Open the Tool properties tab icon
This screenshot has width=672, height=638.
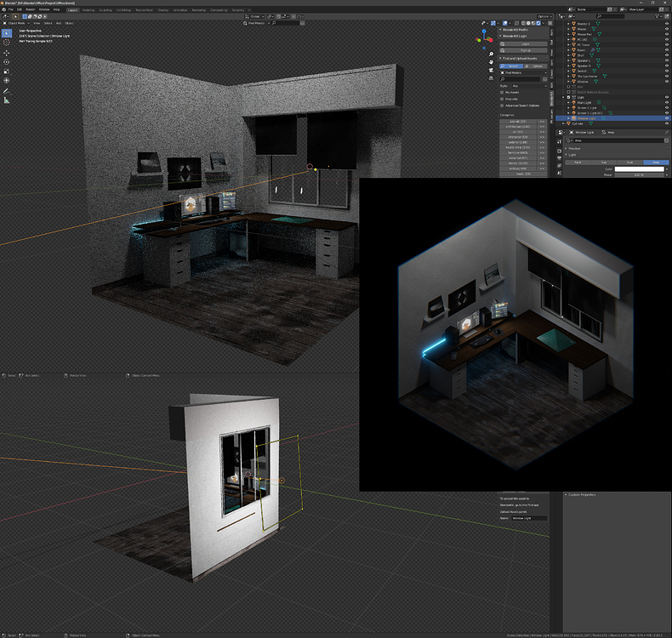tap(559, 141)
